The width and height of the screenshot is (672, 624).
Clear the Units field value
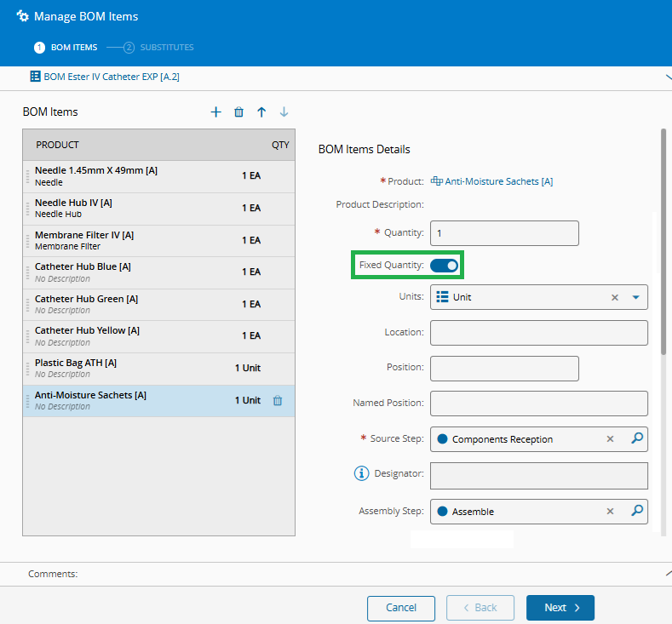(615, 297)
